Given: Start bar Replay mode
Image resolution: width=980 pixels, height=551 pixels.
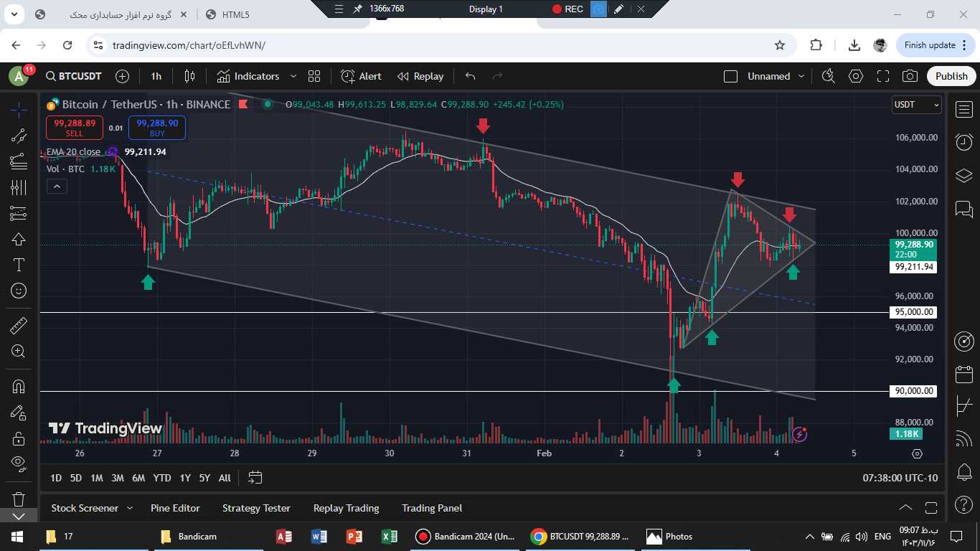Looking at the screenshot, I should tap(420, 76).
